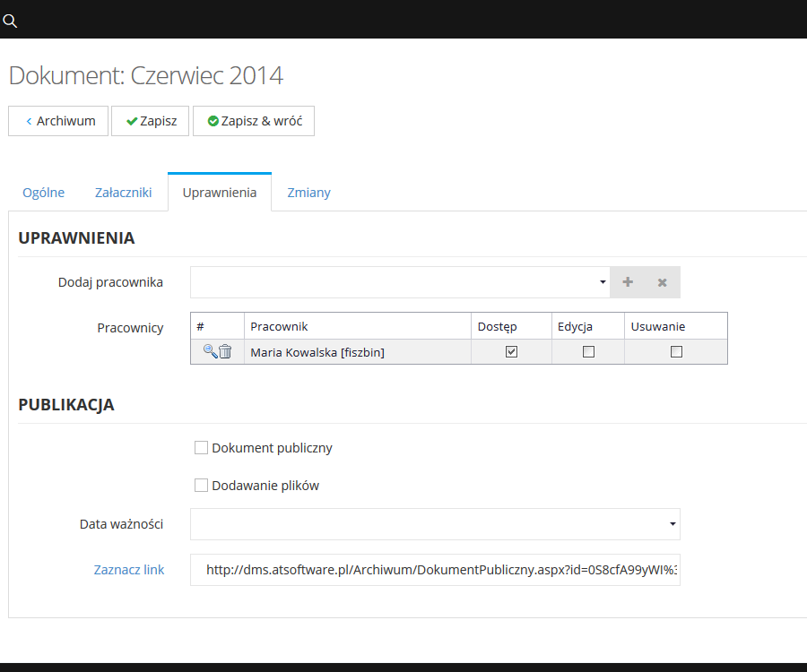Toggle Dostęp checkbox for Maria Kowalska
Viewport: 807px width, 672px height.
point(511,352)
